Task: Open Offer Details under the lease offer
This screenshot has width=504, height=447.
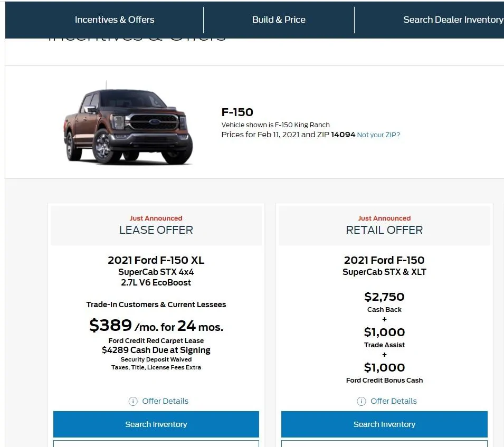Action: [x=165, y=401]
